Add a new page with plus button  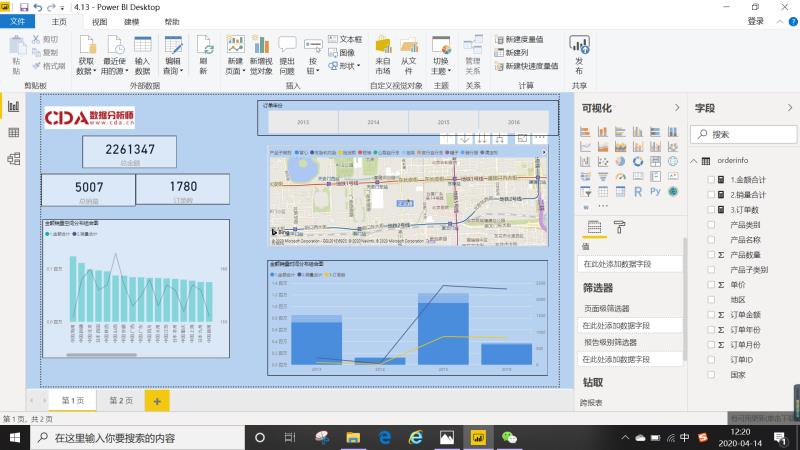point(157,400)
